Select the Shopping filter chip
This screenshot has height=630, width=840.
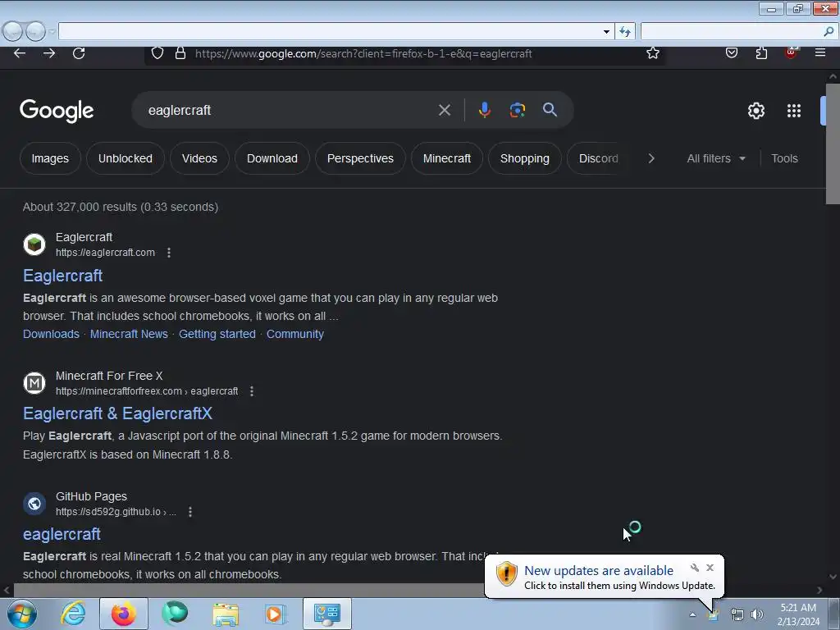coord(524,158)
